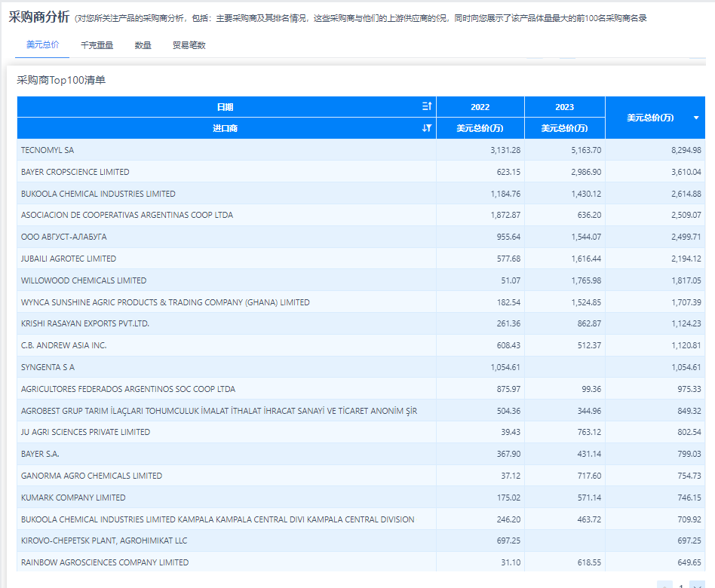Expand the metric selector on the rightmost column

point(695,117)
